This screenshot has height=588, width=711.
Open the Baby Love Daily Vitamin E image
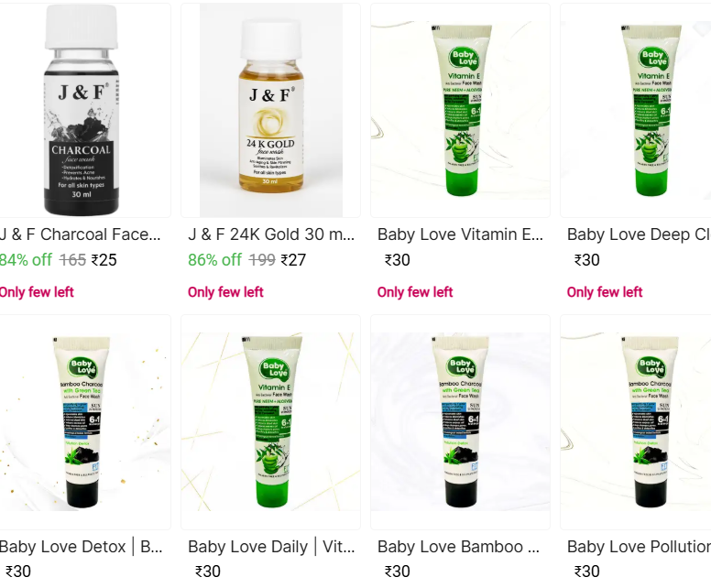click(x=270, y=421)
